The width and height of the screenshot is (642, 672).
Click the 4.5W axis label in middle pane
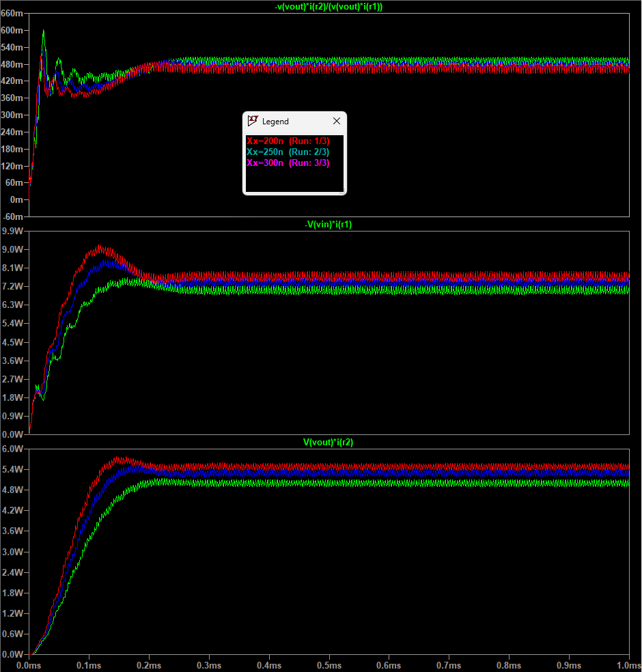12,342
